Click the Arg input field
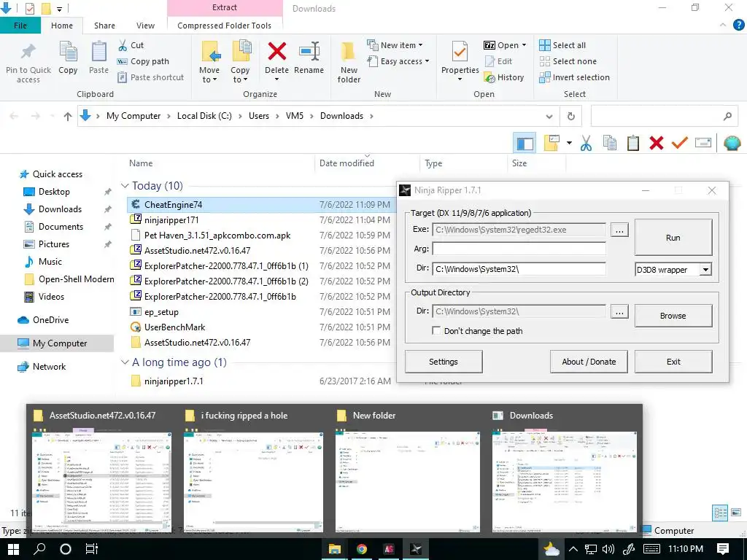 [519, 249]
